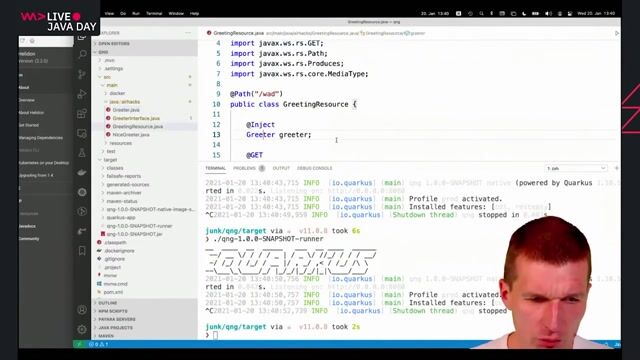Collapse the main folder

[x=111, y=85]
